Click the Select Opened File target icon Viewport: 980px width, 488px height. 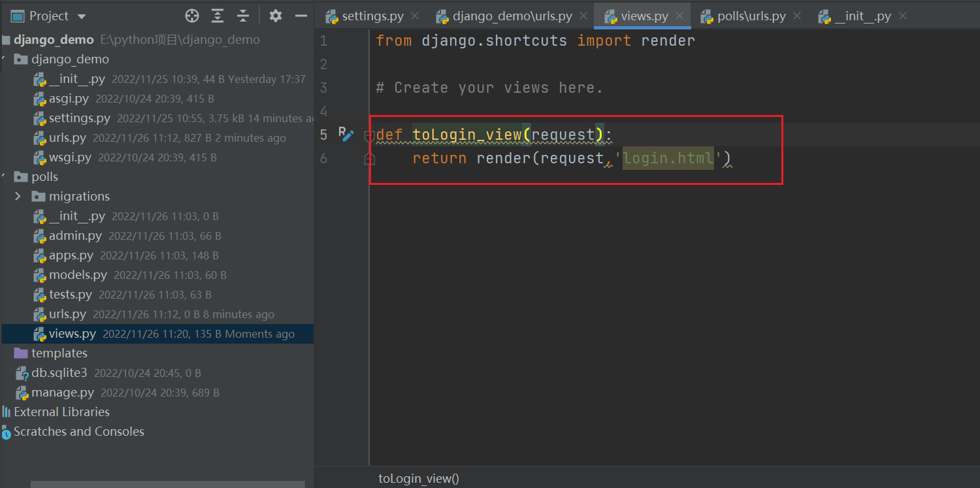pyautogui.click(x=191, y=16)
